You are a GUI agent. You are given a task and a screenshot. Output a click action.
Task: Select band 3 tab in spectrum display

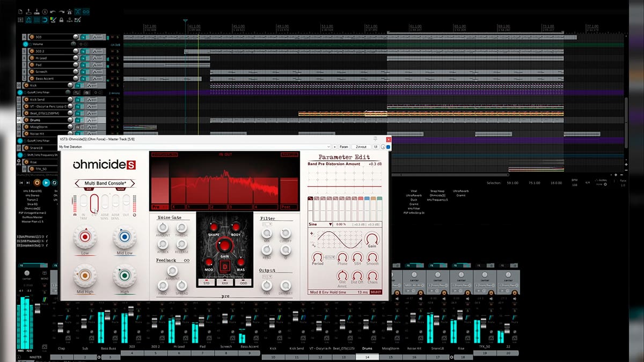[x=240, y=206]
